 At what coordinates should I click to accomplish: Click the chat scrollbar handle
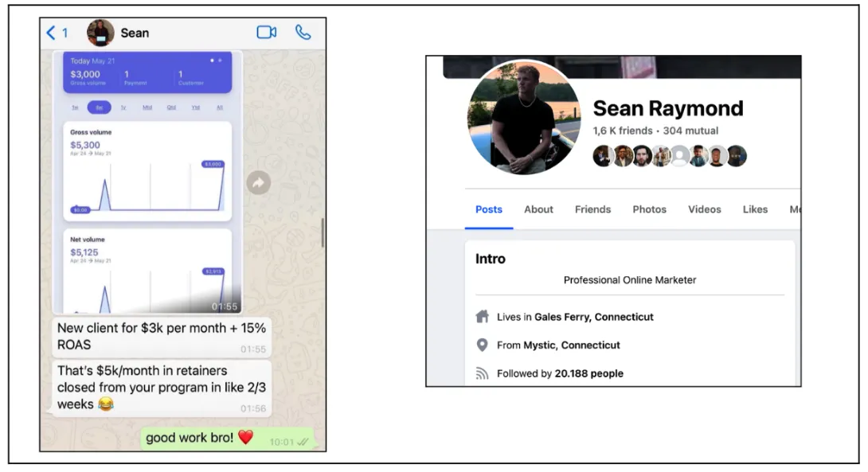pos(323,232)
